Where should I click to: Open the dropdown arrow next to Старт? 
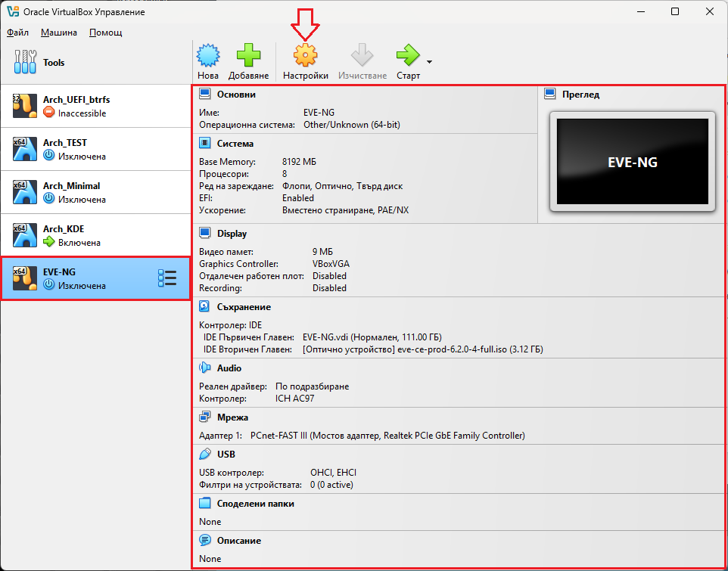[430, 62]
